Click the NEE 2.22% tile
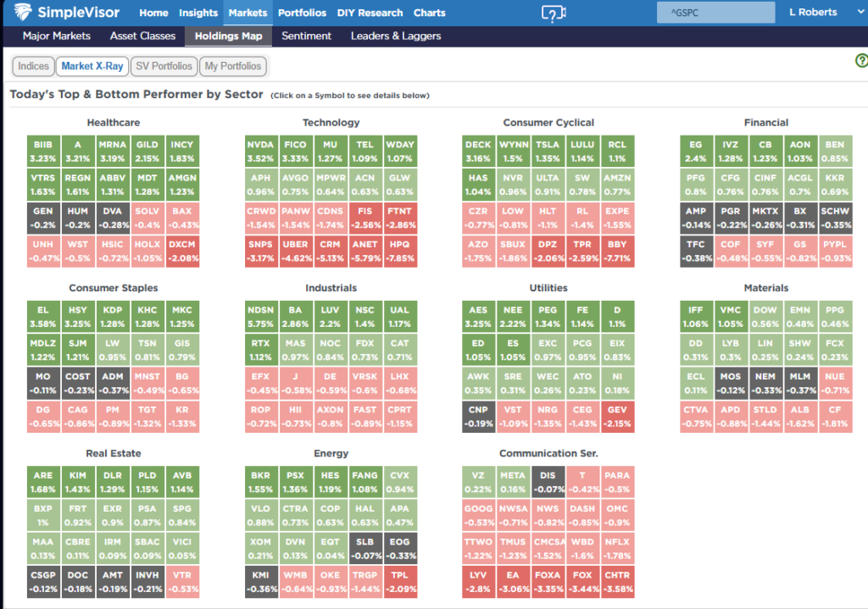Viewport: 868px width, 609px height. tap(513, 317)
